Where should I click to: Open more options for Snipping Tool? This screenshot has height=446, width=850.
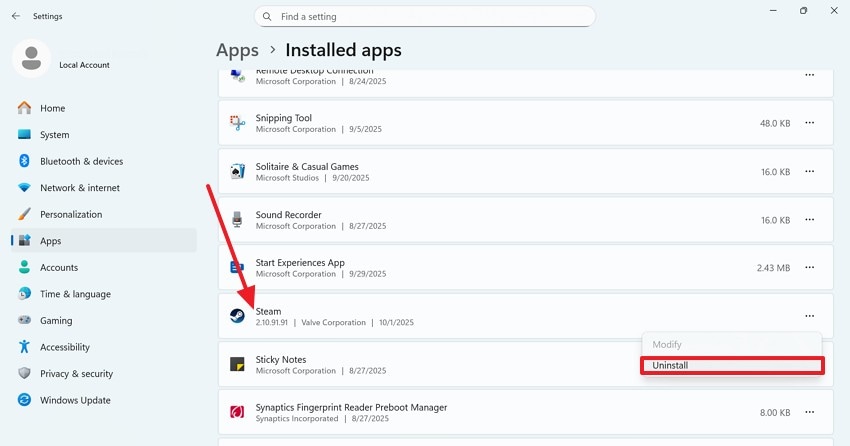[809, 123]
